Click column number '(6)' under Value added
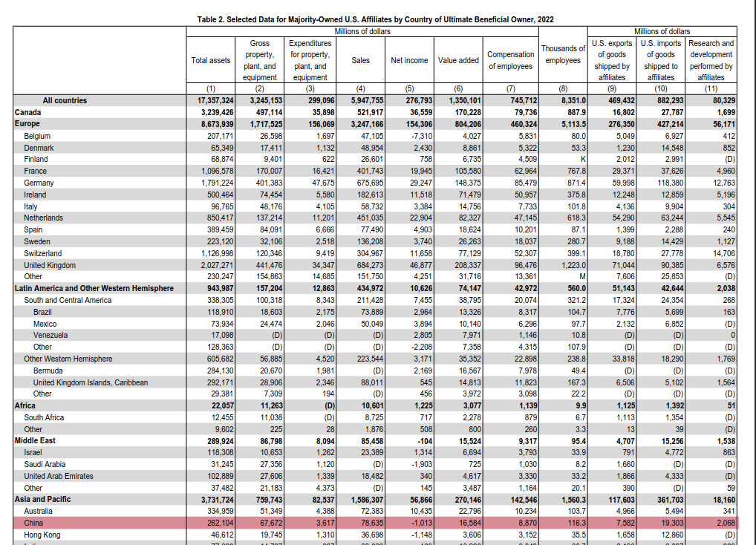 pos(458,88)
